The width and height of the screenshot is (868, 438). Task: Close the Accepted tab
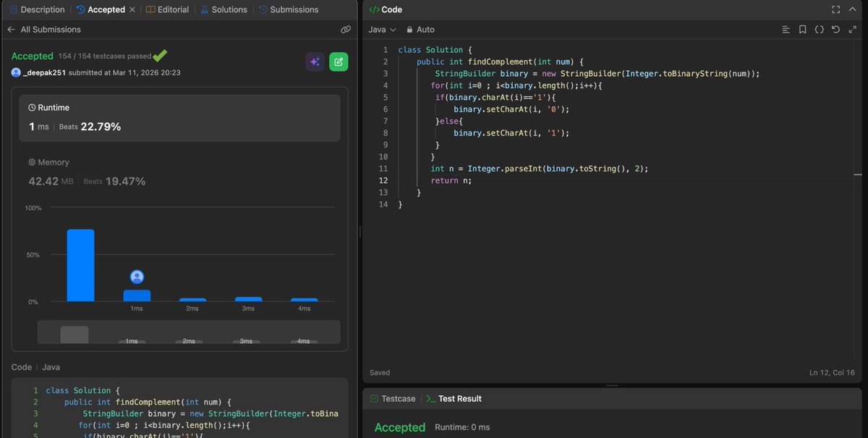tap(132, 9)
